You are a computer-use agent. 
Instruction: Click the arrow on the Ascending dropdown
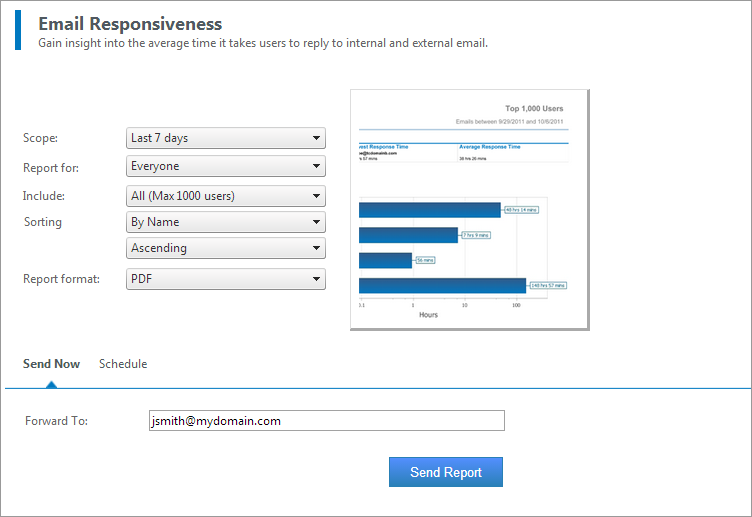pyautogui.click(x=316, y=248)
